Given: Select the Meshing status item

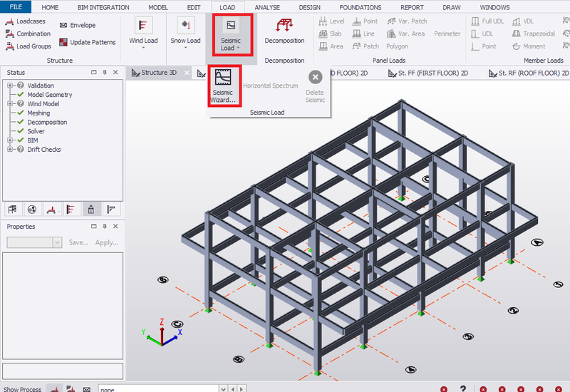Looking at the screenshot, I should pyautogui.click(x=38, y=113).
